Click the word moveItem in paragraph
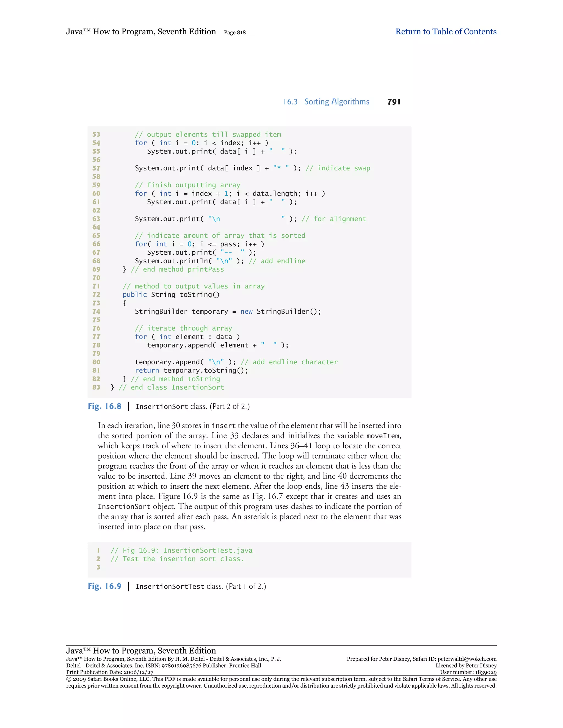Screen dimensions: 563x728 pos(383,436)
